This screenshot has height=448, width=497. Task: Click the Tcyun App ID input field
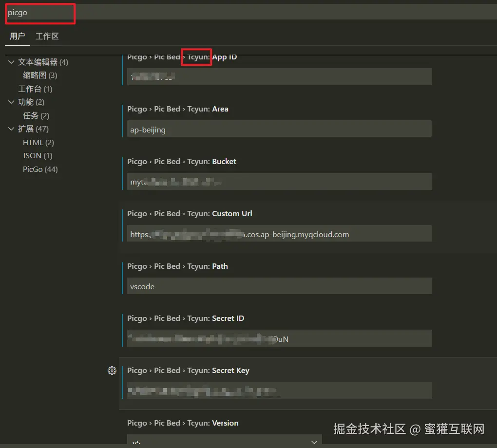coord(279,76)
